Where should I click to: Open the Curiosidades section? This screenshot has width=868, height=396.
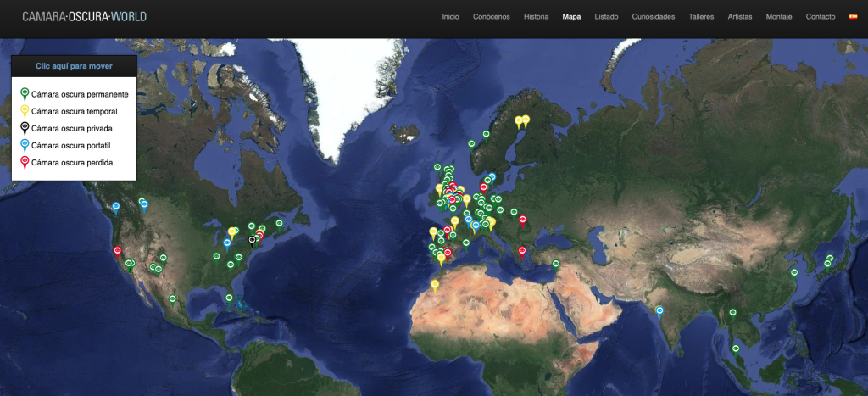(654, 17)
